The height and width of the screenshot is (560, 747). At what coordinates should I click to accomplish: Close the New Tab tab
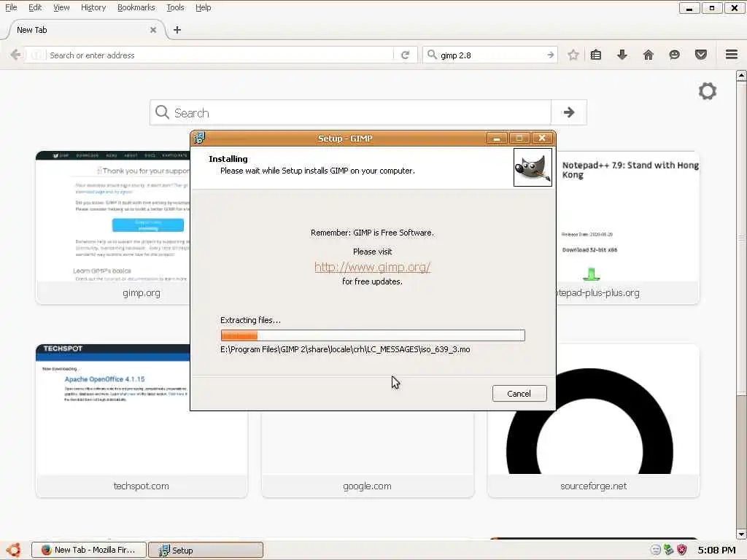153,29
